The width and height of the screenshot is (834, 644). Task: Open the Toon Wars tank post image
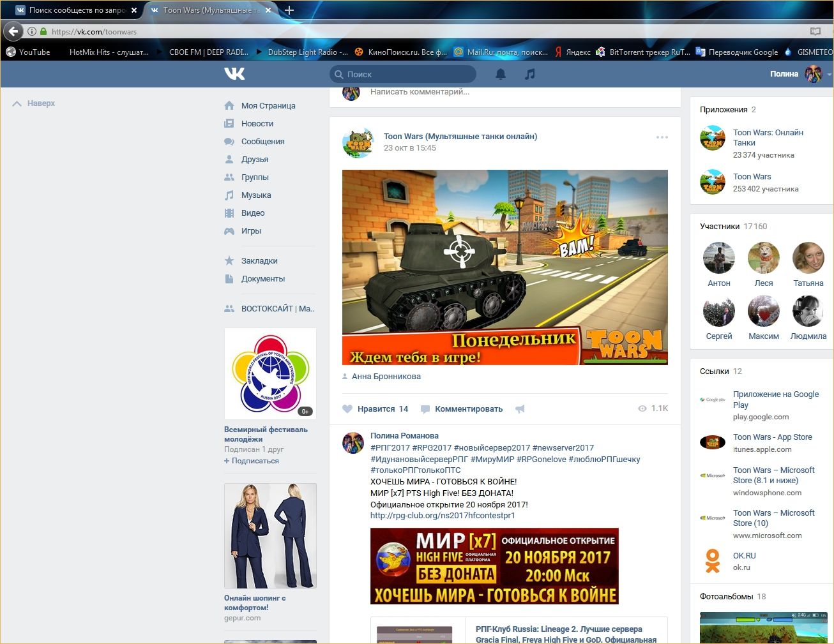504,267
